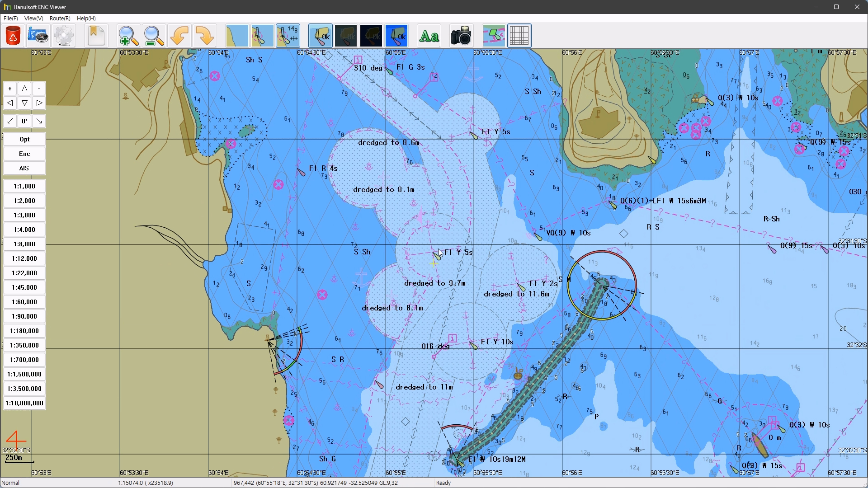Click the bookmark page icon
Image resolution: width=868 pixels, height=488 pixels.
pos(96,36)
